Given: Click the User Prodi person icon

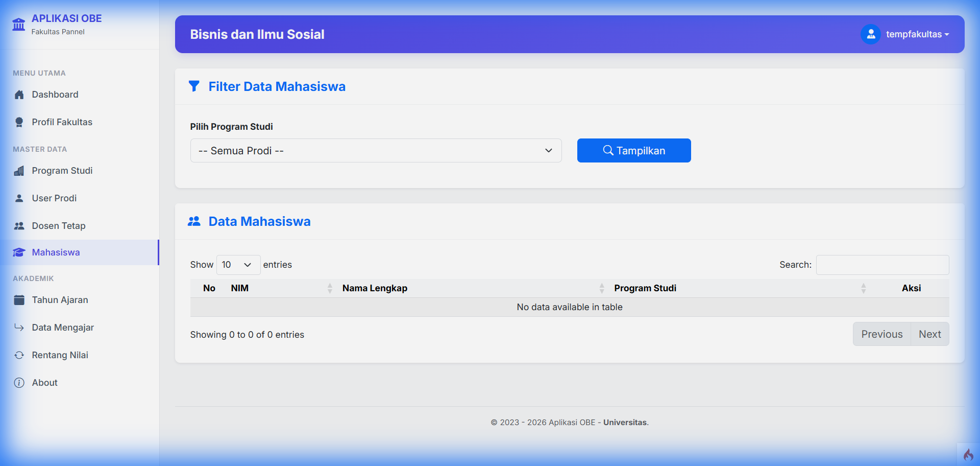Looking at the screenshot, I should (19, 198).
